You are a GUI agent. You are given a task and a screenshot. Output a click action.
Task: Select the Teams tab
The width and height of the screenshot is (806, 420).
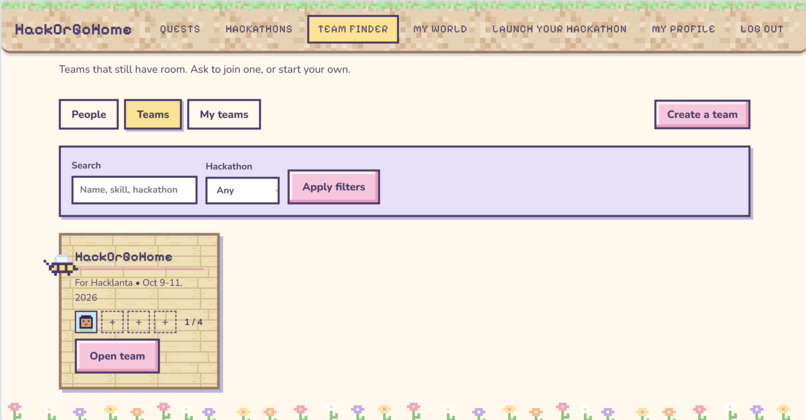[x=153, y=114]
